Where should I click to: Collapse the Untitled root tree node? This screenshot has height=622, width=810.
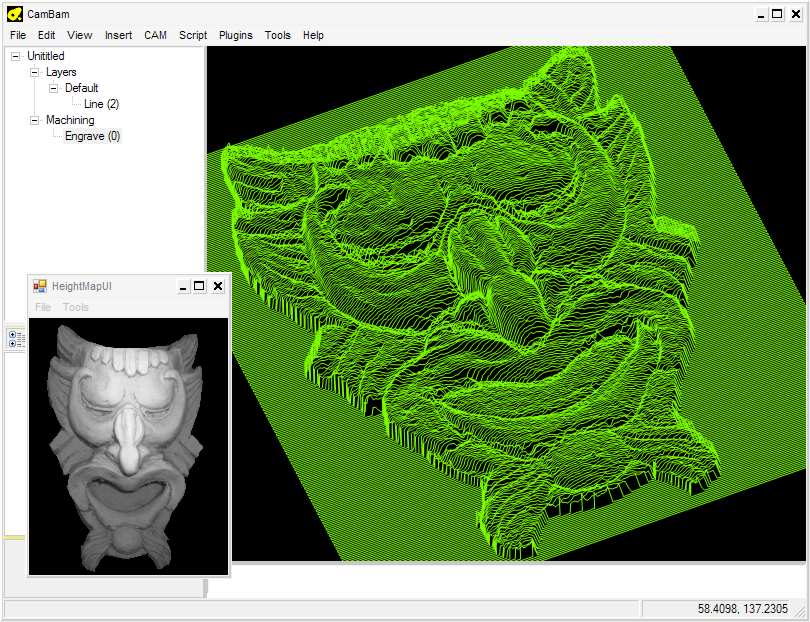[16, 56]
